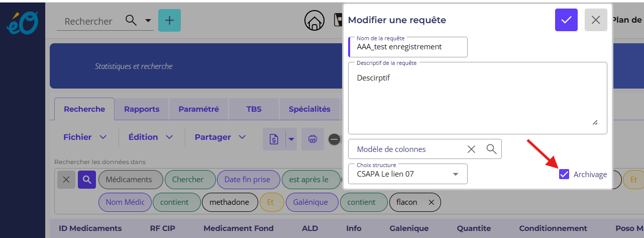Expand the Édition menu
644x238 pixels.
pos(151,137)
